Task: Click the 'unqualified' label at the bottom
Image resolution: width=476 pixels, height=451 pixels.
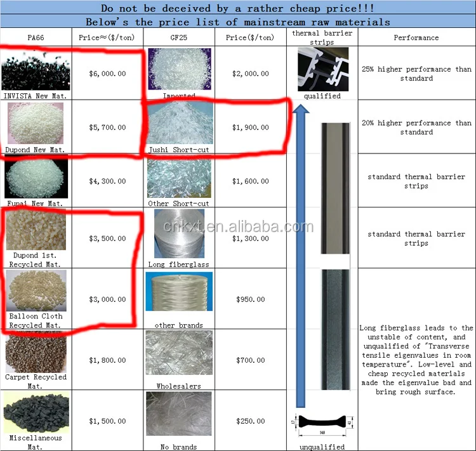Action: (x=322, y=447)
